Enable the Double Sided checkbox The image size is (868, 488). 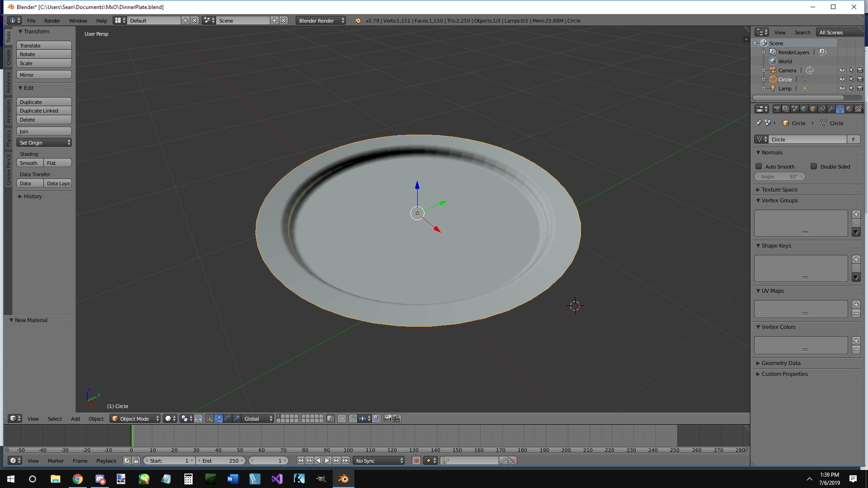point(814,166)
